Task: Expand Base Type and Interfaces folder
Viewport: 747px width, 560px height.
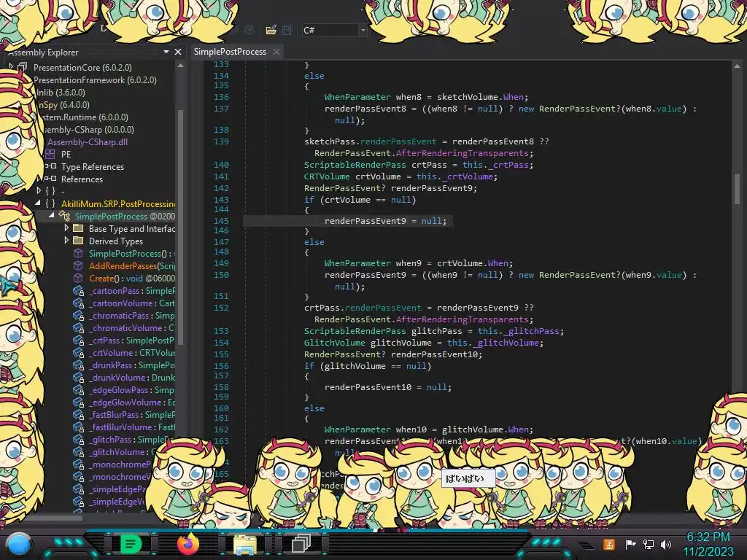Action: pos(66,228)
